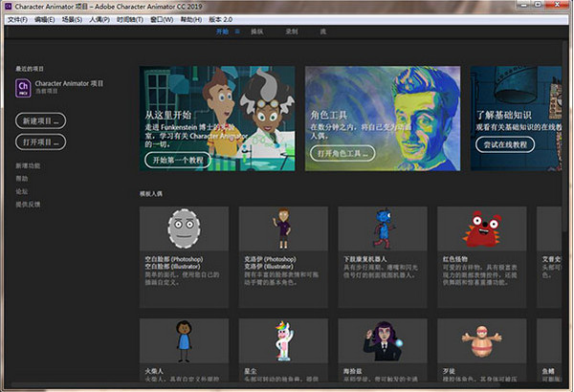Select the 罗徒 wrestler puppet template

pyautogui.click(x=480, y=341)
